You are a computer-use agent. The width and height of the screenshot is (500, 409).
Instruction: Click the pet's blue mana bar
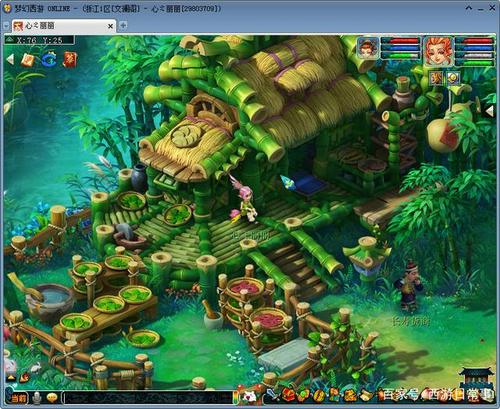(400, 48)
